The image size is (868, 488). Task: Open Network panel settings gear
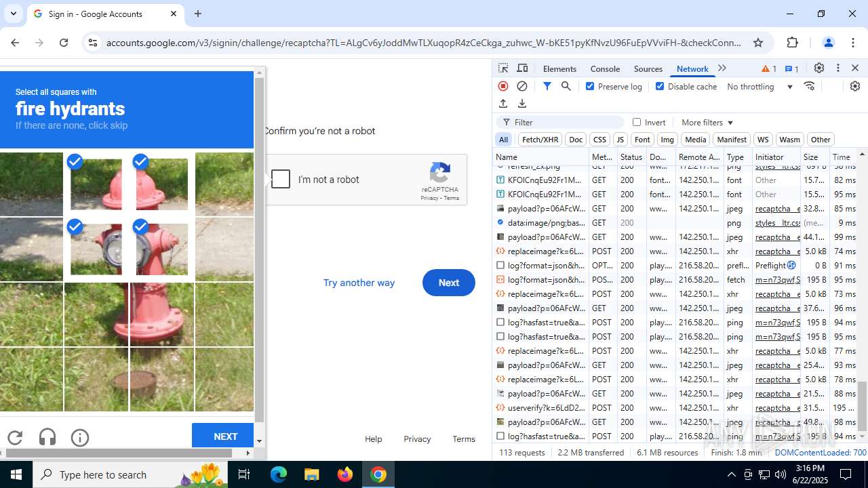(855, 86)
